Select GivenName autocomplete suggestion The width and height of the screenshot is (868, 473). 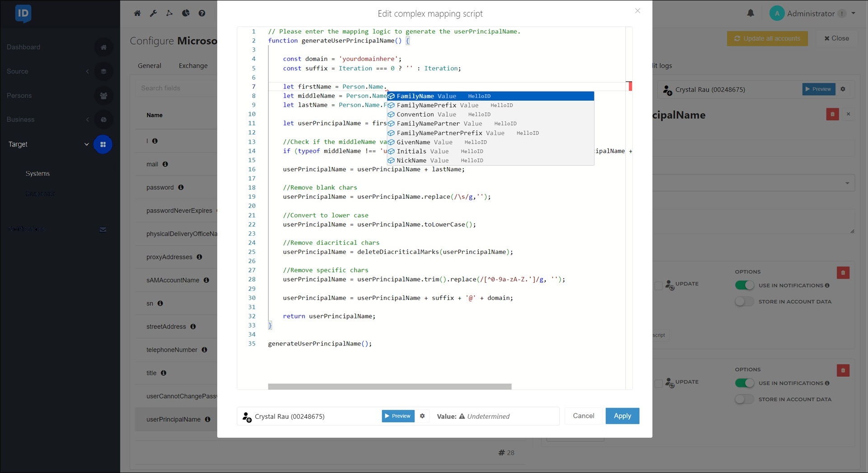pos(490,142)
